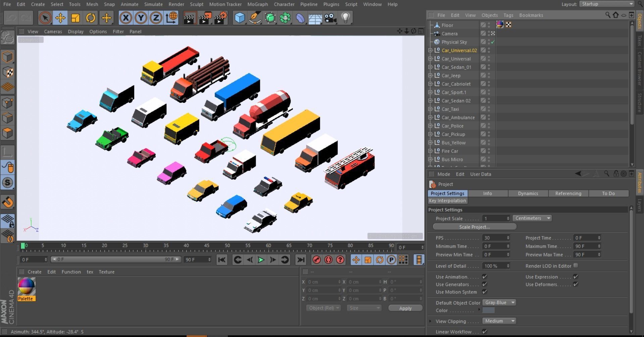Screen dimensions: 644x337
Task: Add a Subdivision Surface generator
Action: point(270,18)
